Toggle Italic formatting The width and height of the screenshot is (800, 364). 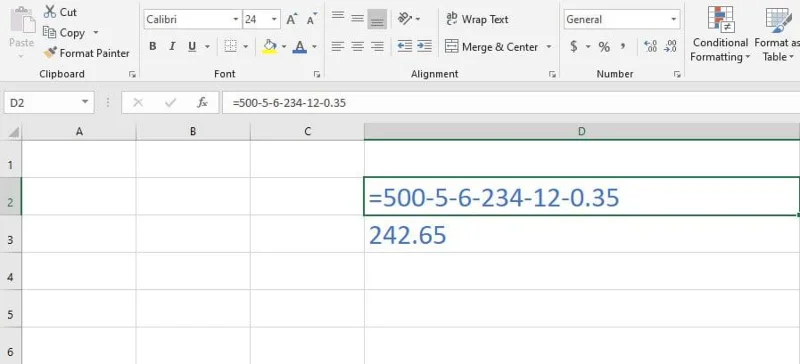[172, 47]
